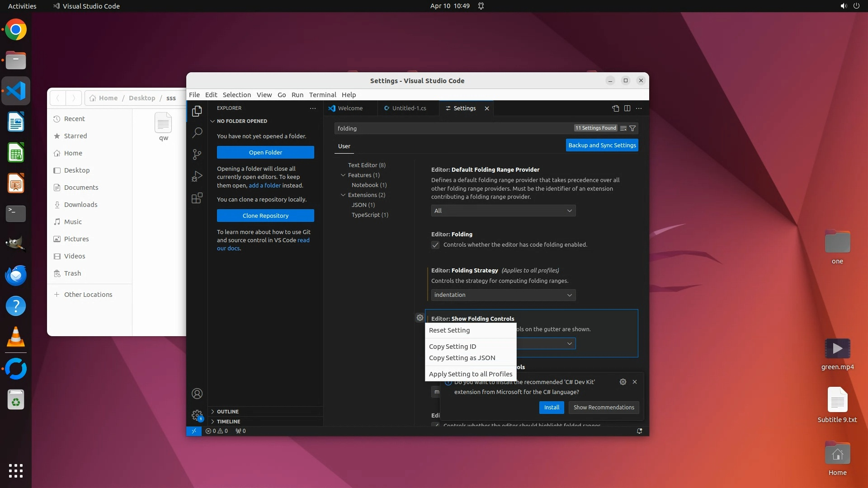Select Copy Setting as JSON
This screenshot has height=488, width=868.
coord(462,358)
